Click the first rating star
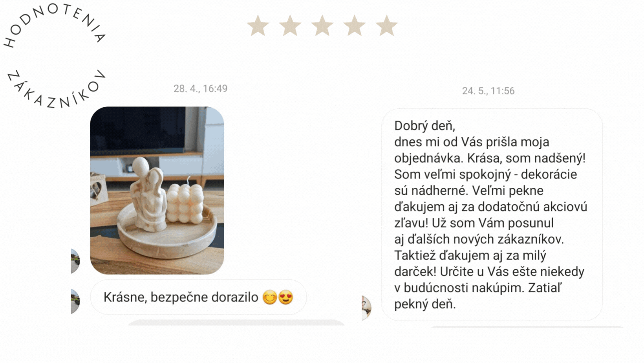Screen dimensions: 644x363 coord(258,26)
